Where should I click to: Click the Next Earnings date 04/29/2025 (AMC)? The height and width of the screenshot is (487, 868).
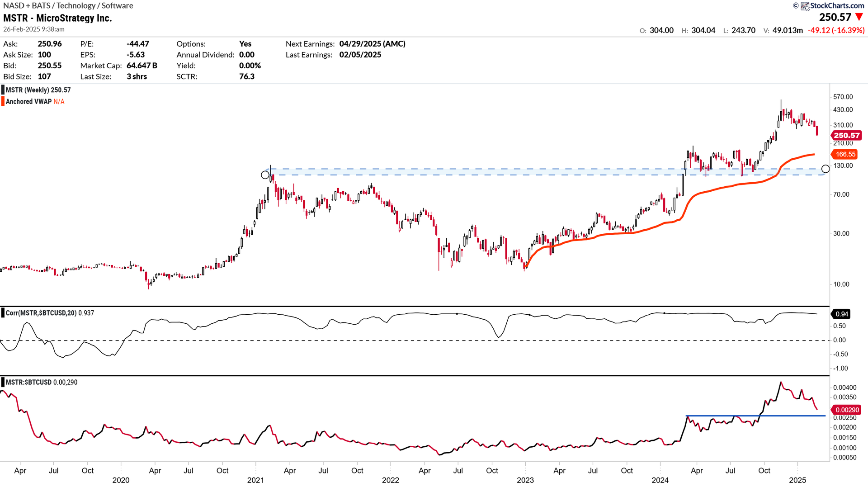click(372, 44)
